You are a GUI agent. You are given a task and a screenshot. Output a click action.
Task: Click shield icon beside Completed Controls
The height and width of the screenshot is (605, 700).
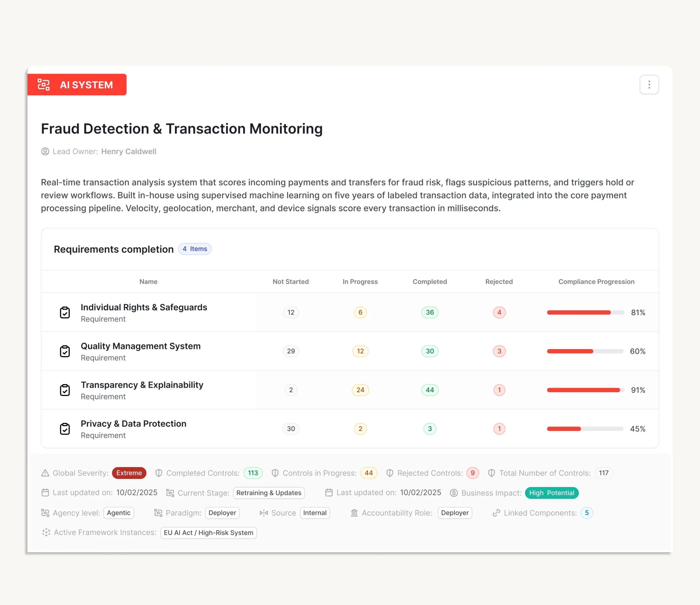(159, 473)
